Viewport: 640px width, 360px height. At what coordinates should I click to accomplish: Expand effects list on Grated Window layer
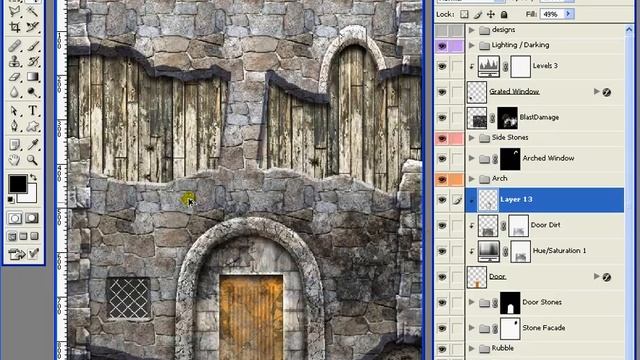tap(596, 92)
